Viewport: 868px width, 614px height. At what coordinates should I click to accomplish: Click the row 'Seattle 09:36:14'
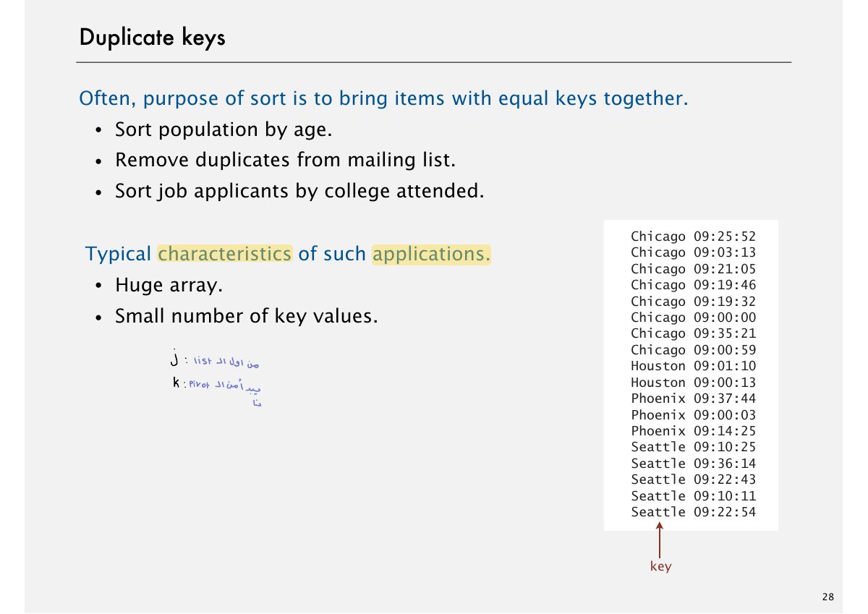[693, 464]
